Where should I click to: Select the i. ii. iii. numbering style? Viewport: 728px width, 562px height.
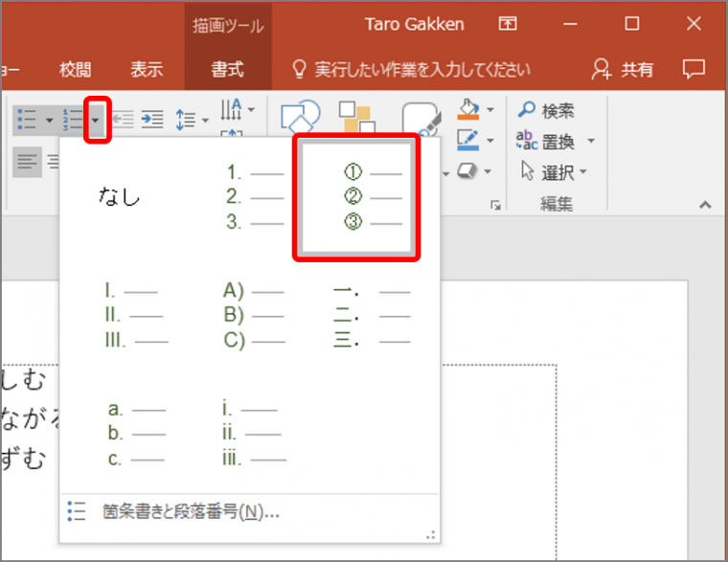pos(254,435)
